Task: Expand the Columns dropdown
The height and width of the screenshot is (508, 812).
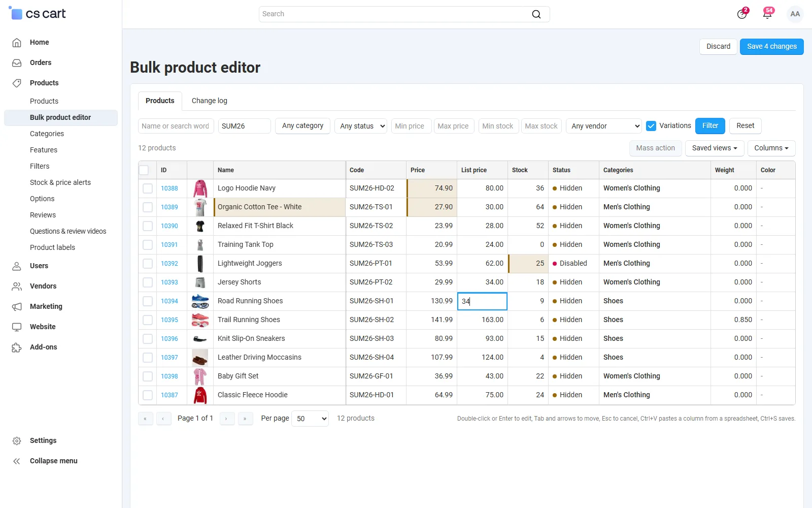Action: point(771,148)
